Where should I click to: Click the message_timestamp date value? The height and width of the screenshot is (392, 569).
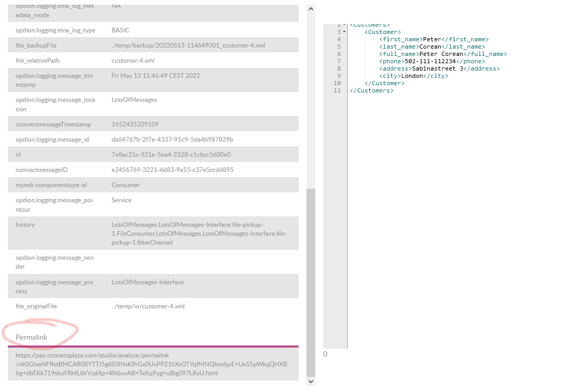155,76
